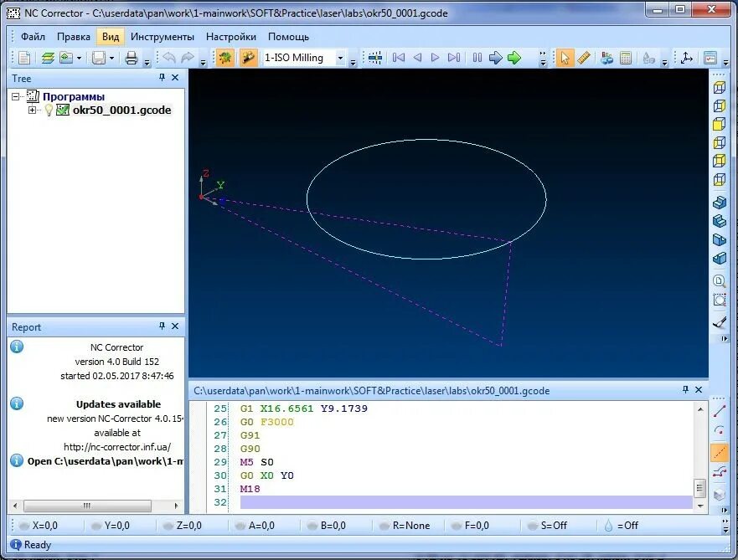Click the green turtle simulation icon
The image size is (738, 560).
(x=225, y=58)
